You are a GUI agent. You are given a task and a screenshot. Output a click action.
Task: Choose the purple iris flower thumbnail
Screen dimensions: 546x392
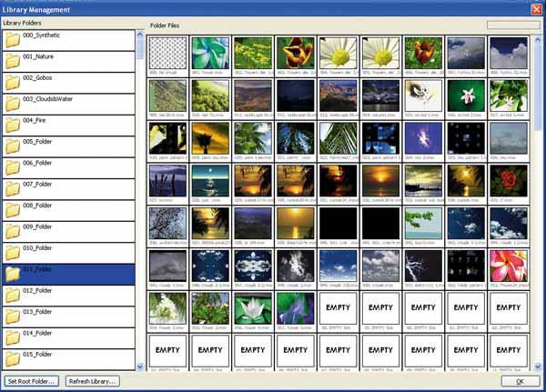point(295,308)
